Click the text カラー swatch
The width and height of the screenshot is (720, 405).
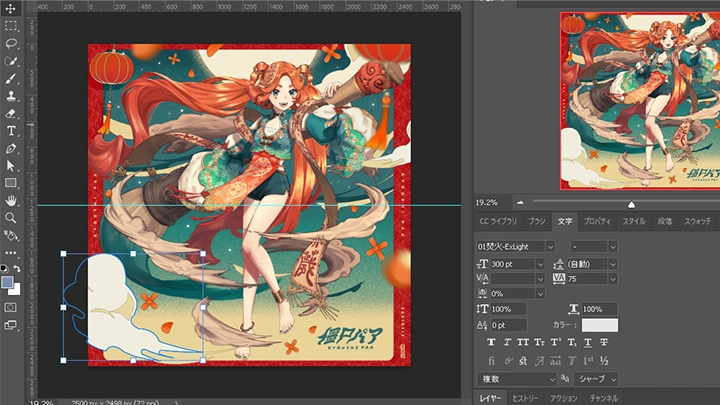point(600,325)
